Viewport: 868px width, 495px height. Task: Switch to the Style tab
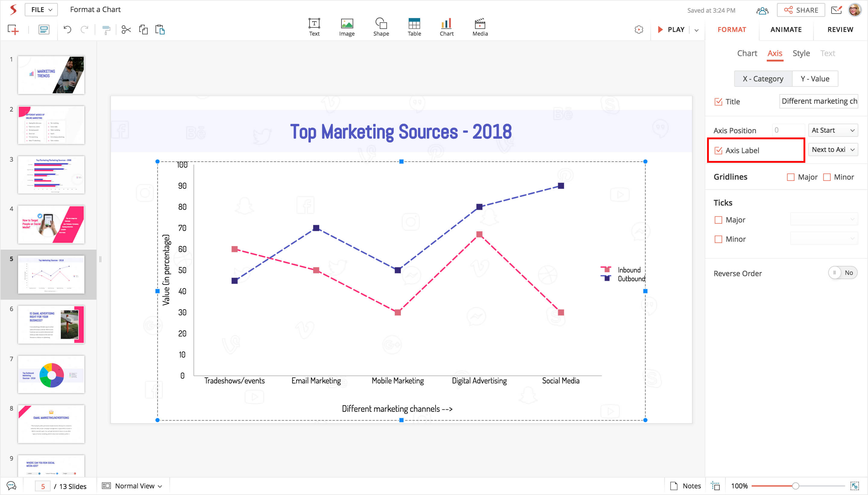tap(801, 53)
